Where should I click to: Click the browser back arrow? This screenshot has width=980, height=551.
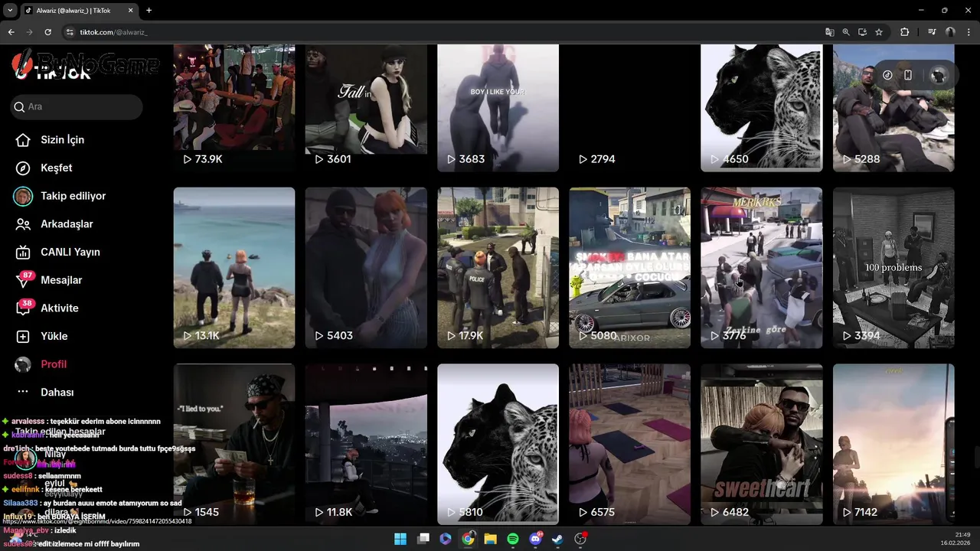[11, 32]
